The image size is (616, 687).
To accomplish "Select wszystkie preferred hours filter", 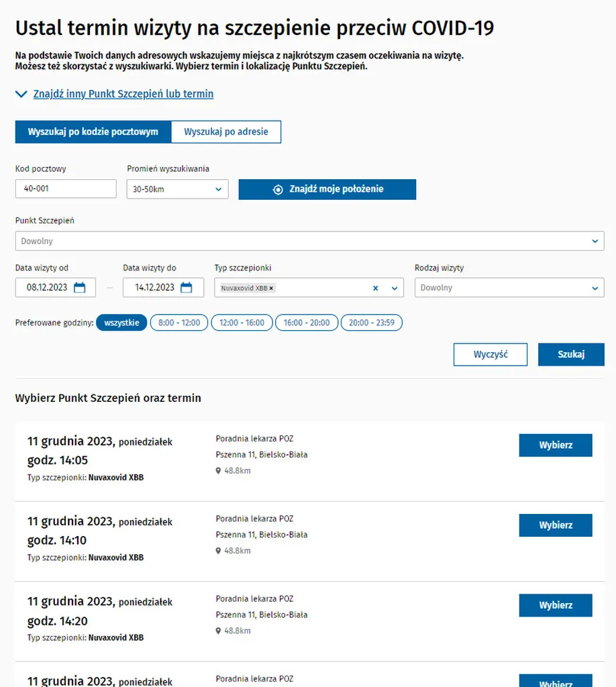I will (x=121, y=323).
